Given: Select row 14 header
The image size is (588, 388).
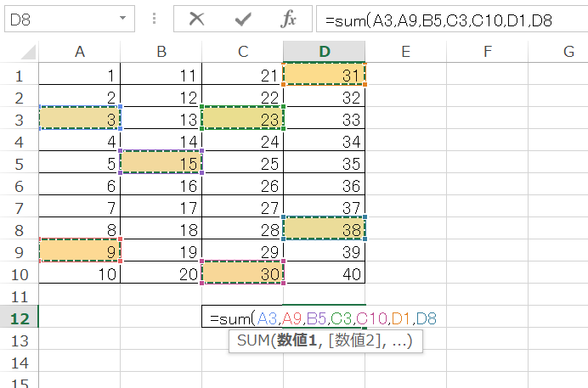Looking at the screenshot, I should (20, 361).
